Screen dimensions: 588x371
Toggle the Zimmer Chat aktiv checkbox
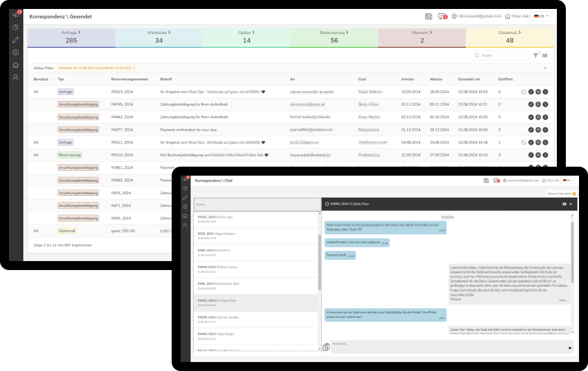click(574, 194)
